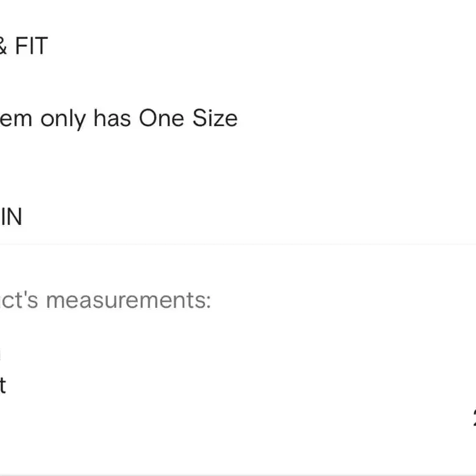The image size is (476, 476).
Task: Click the measurement row label ending in 't'
Action: [2, 385]
